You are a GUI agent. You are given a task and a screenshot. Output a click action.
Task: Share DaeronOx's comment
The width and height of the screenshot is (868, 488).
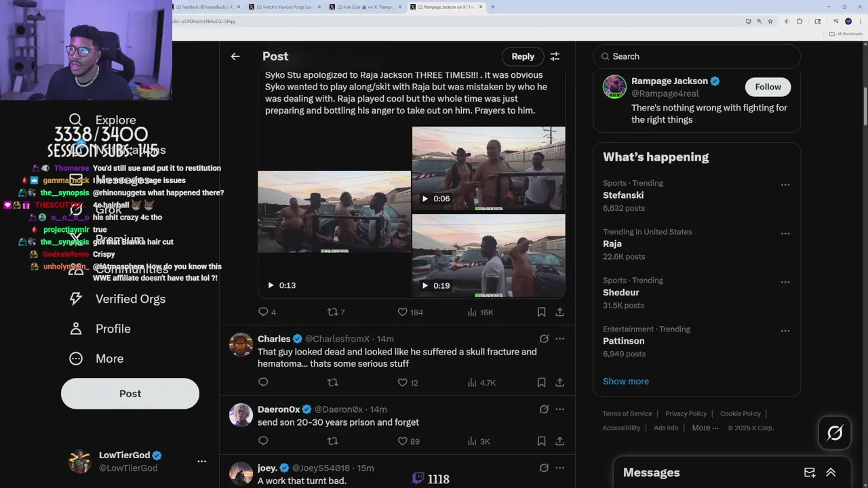pyautogui.click(x=559, y=441)
